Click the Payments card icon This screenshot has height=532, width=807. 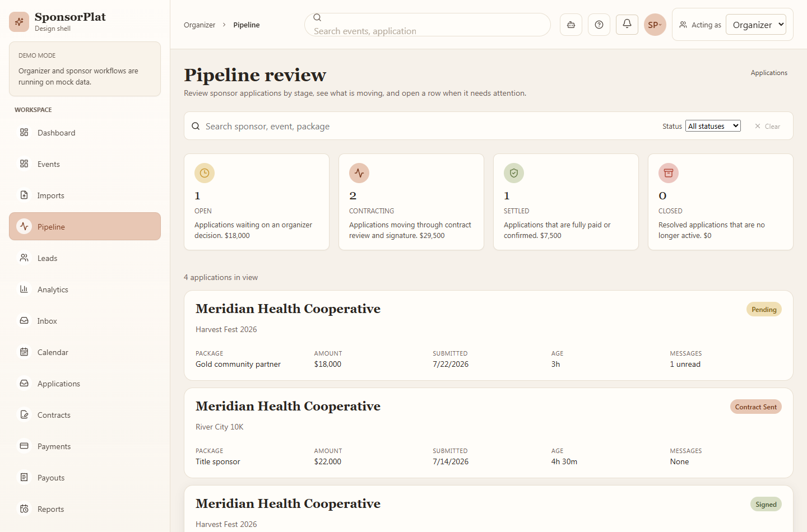point(24,446)
